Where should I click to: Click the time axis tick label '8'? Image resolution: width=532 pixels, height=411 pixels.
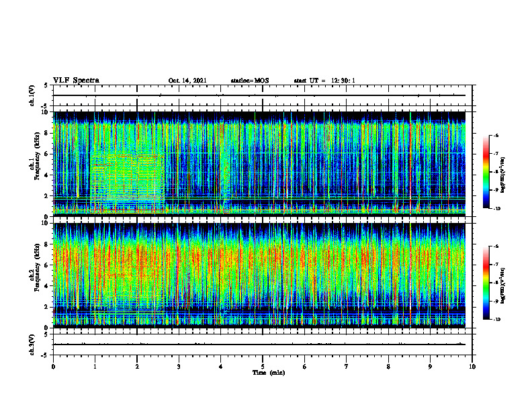(388, 367)
